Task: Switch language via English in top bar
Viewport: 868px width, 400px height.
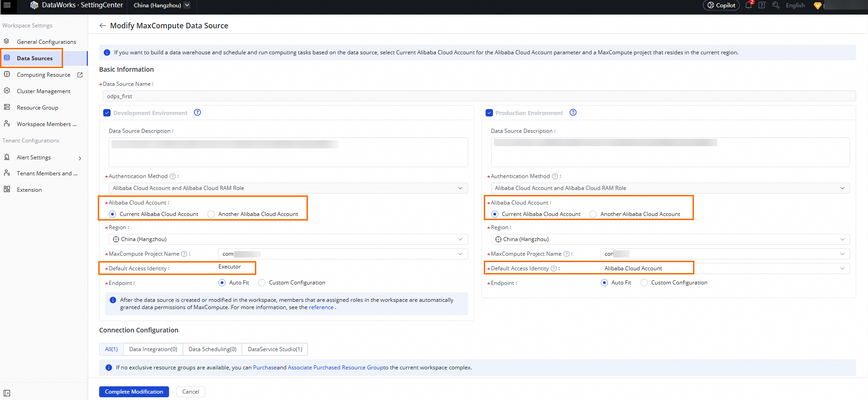Action: 795,5
